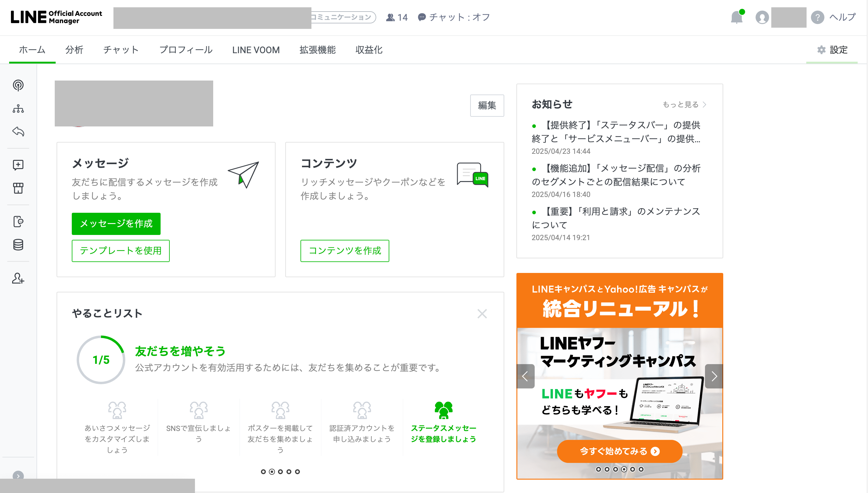868x493 pixels.
Task: Open the database stack icon in sidebar
Action: [18, 245]
